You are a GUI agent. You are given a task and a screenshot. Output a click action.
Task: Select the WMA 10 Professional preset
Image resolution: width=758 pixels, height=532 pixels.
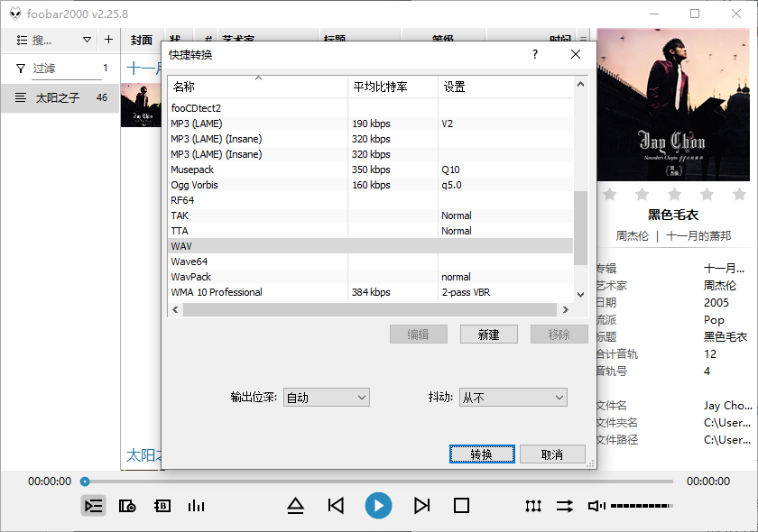[x=370, y=292]
